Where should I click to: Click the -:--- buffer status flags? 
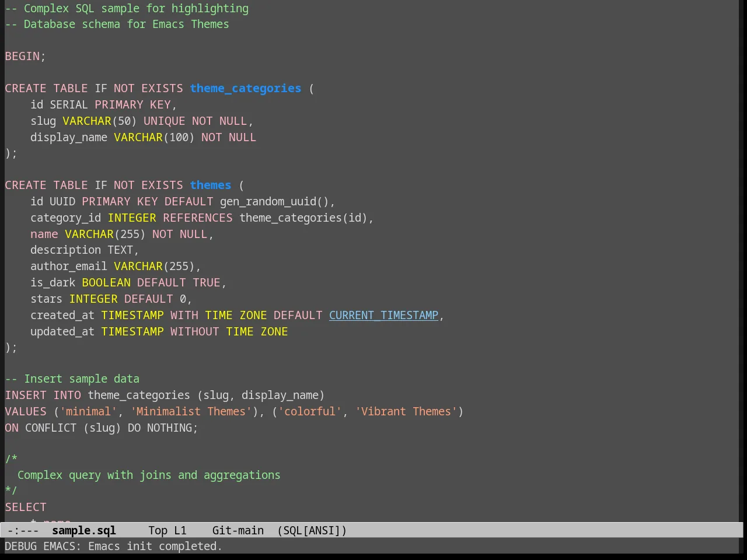coord(23,530)
